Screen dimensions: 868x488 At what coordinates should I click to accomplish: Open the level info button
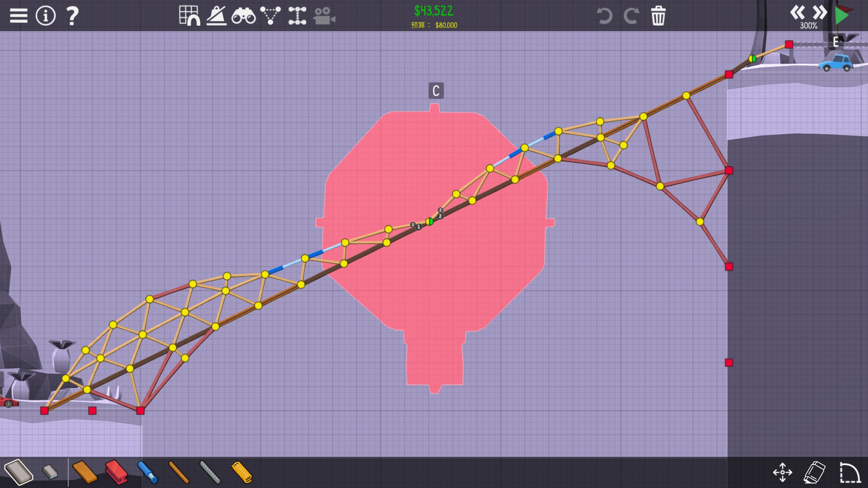click(x=45, y=16)
